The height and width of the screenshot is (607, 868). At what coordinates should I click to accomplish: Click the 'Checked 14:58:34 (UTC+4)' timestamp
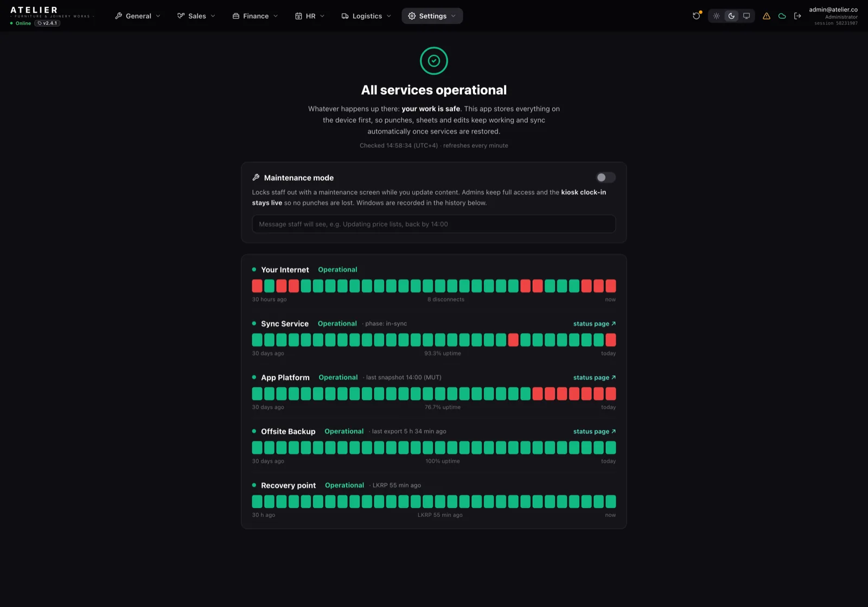tap(399, 146)
